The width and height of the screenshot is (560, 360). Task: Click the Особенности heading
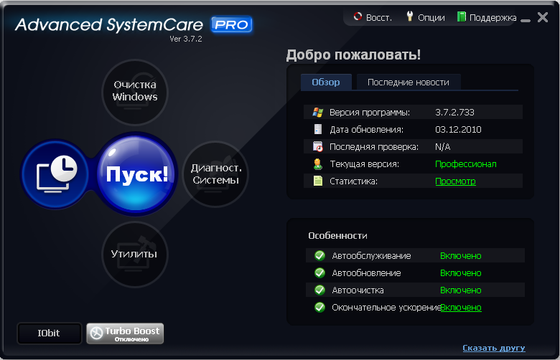coord(338,236)
